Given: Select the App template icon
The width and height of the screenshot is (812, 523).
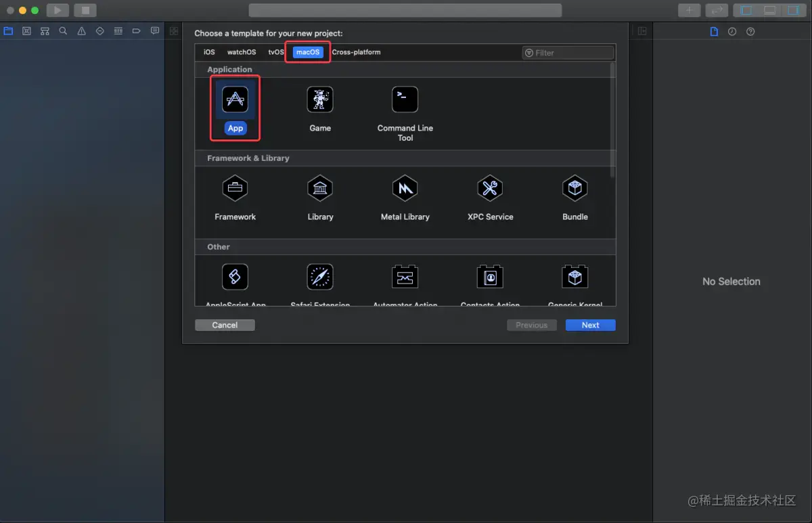Looking at the screenshot, I should [x=235, y=100].
